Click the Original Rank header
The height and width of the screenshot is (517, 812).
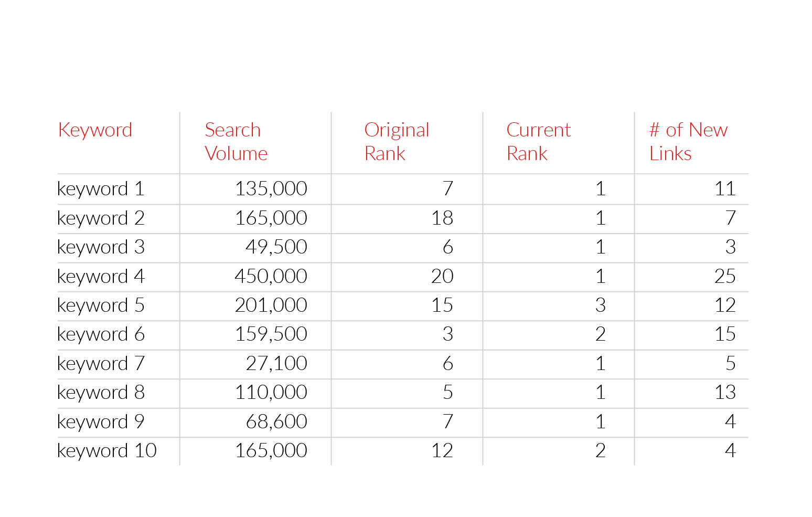tap(397, 142)
